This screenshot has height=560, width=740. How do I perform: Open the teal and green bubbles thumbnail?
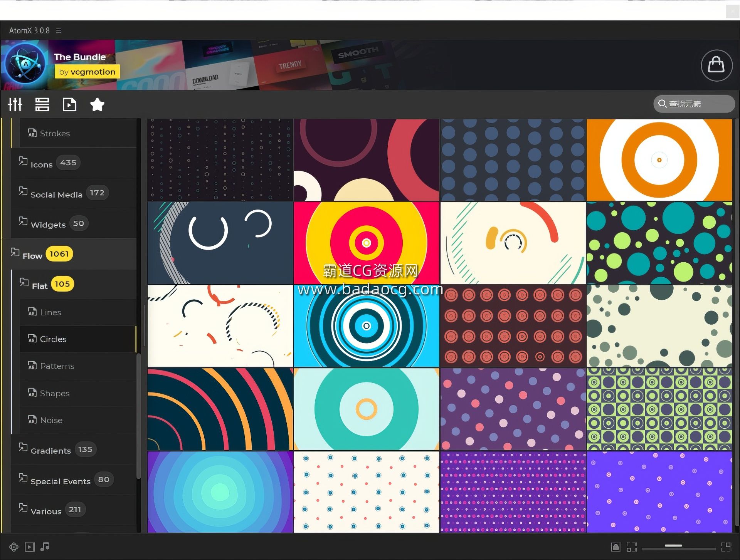659,243
